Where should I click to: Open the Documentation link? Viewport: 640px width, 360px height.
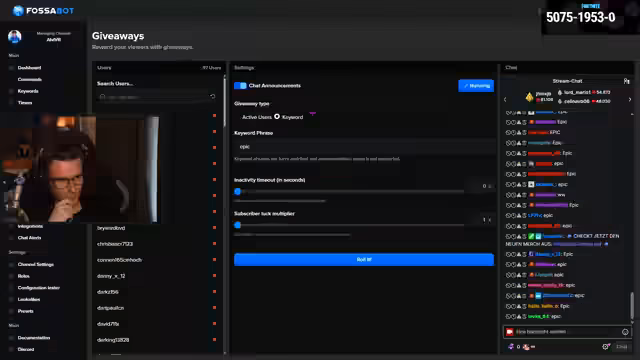[34, 338]
